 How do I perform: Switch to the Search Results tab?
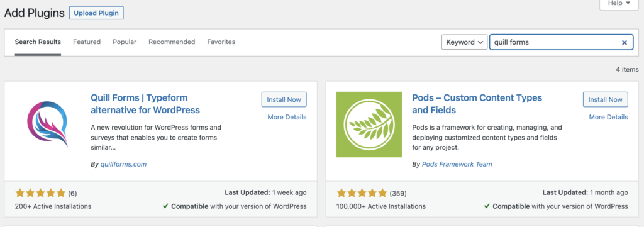[38, 42]
